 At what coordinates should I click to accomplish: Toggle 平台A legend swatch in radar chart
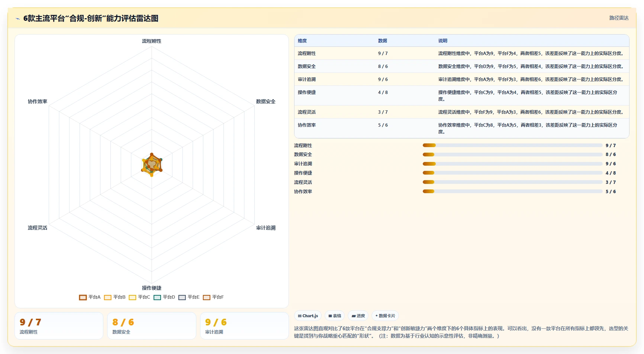click(83, 297)
